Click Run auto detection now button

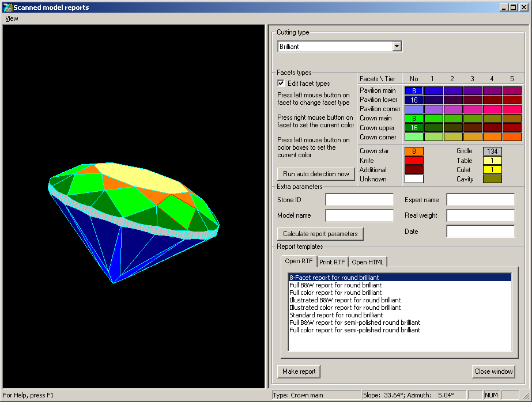(x=316, y=174)
